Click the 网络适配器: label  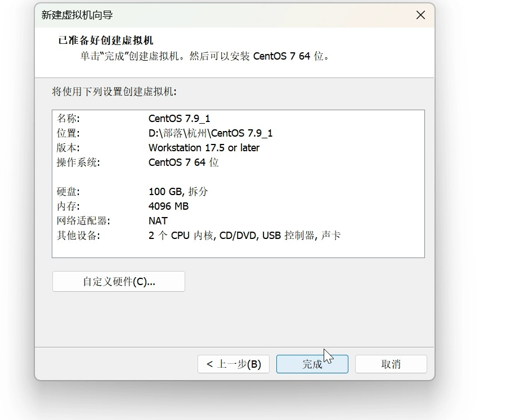[x=83, y=221]
